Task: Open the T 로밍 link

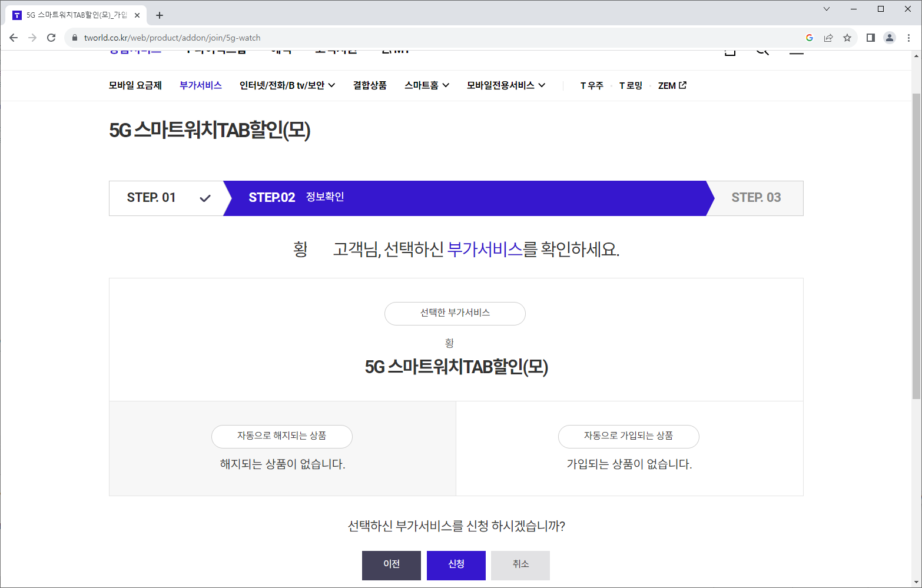Action: click(x=631, y=85)
